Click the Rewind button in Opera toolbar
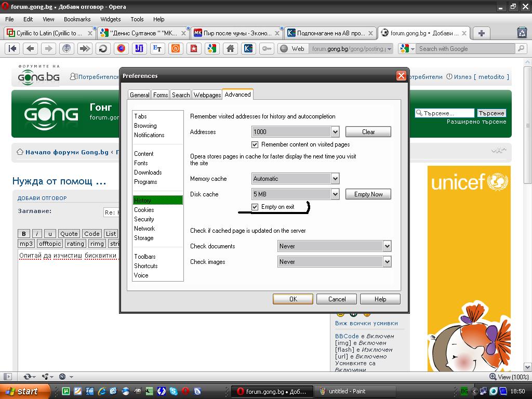532x399 pixels. tap(12, 49)
